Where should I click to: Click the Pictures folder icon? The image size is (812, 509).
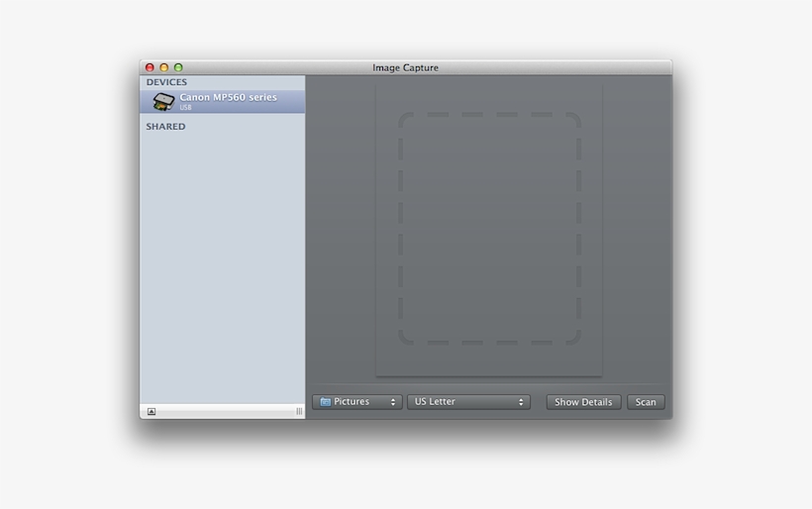coord(325,402)
